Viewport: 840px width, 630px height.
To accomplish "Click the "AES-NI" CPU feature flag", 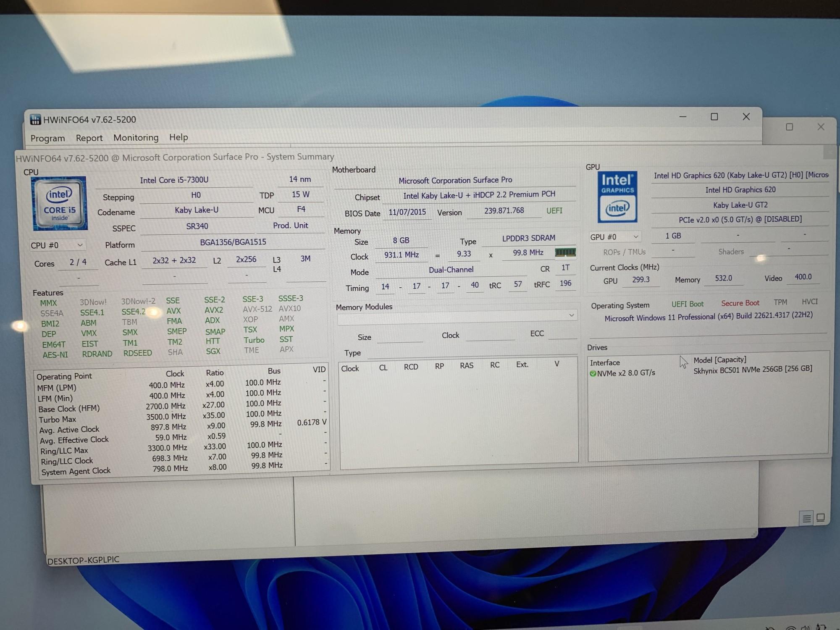I will (x=55, y=355).
